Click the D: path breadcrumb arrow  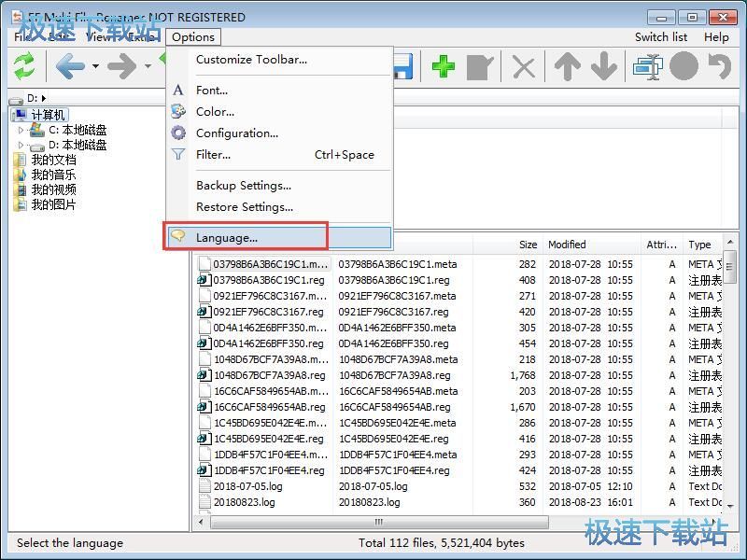[x=44, y=98]
